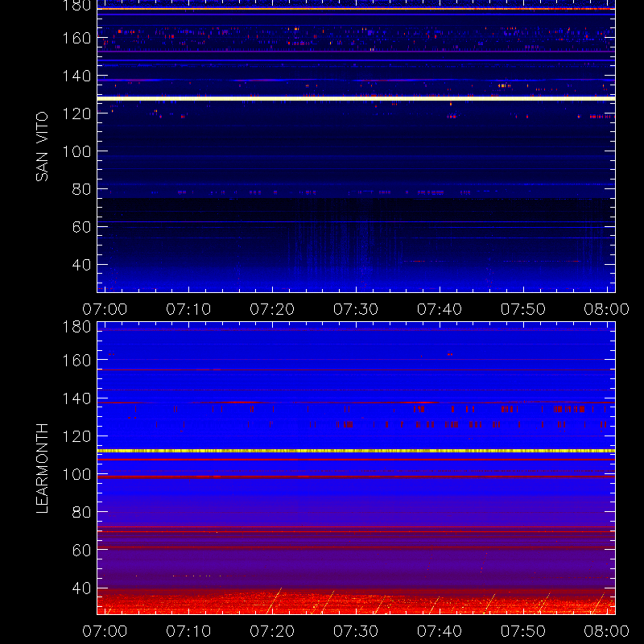The image size is (644, 644).
Task: Select the 140 frequency label on LEARMONTH plot
Action: (76, 398)
